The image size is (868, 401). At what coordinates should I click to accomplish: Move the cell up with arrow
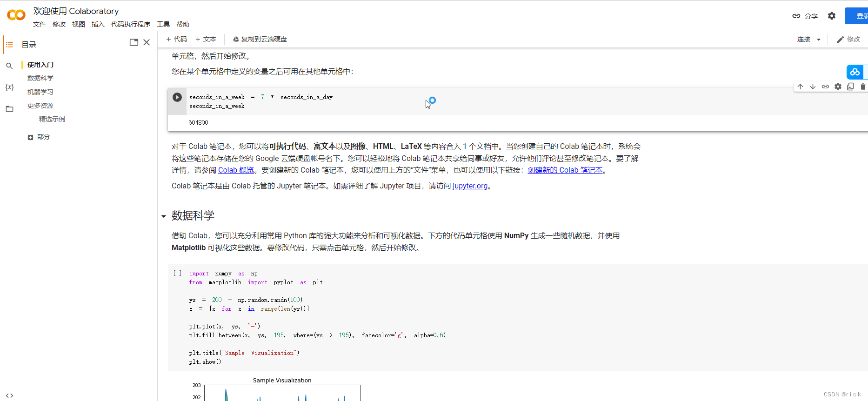pyautogui.click(x=800, y=87)
